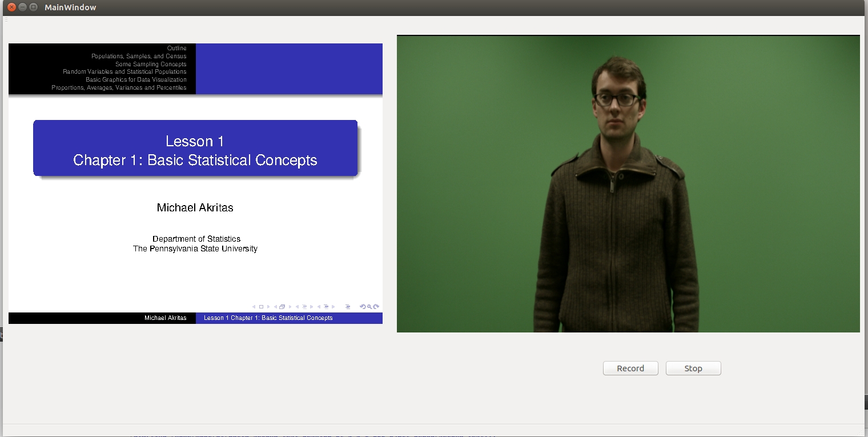The height and width of the screenshot is (437, 868).
Task: Select Proportions, Averages, Variances and Percentiles
Action: 119,88
